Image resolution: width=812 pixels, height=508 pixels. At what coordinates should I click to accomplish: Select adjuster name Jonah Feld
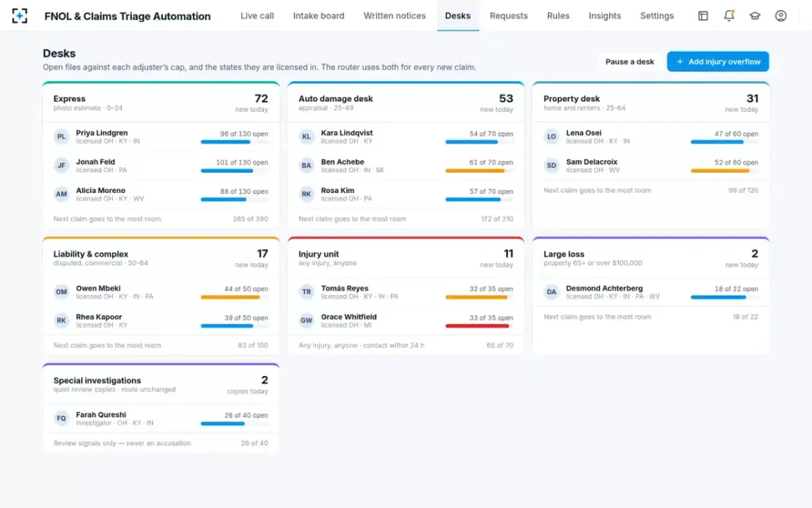pyautogui.click(x=95, y=162)
